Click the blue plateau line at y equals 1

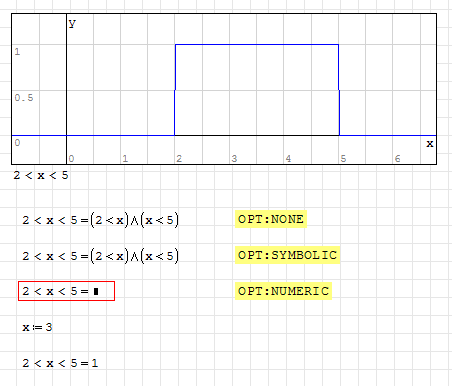257,44
